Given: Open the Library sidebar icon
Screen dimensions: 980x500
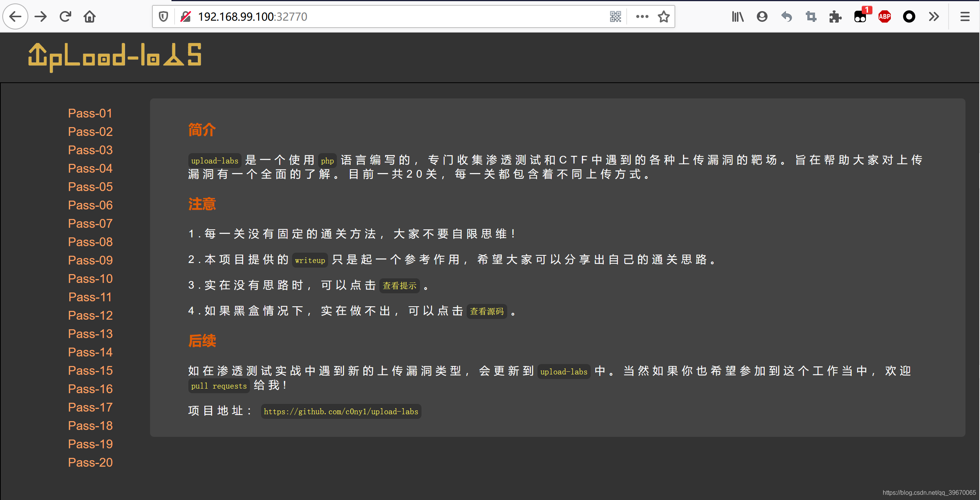Looking at the screenshot, I should click(x=737, y=16).
